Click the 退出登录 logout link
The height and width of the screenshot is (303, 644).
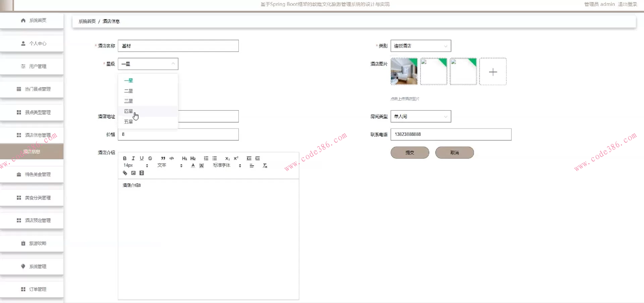click(627, 4)
